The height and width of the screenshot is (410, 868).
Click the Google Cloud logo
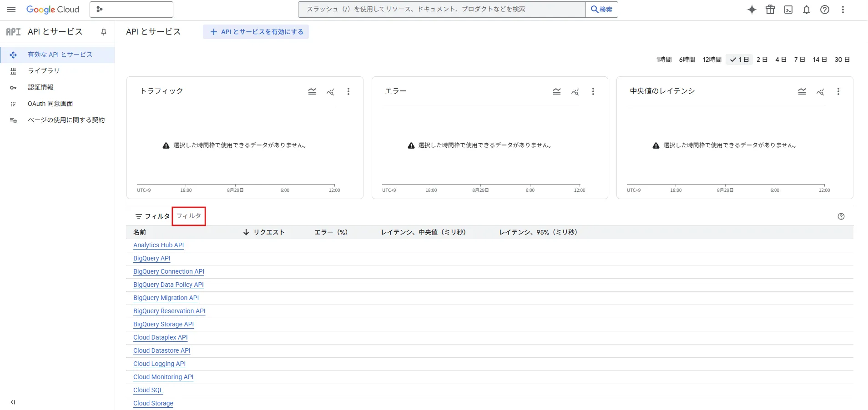click(53, 10)
